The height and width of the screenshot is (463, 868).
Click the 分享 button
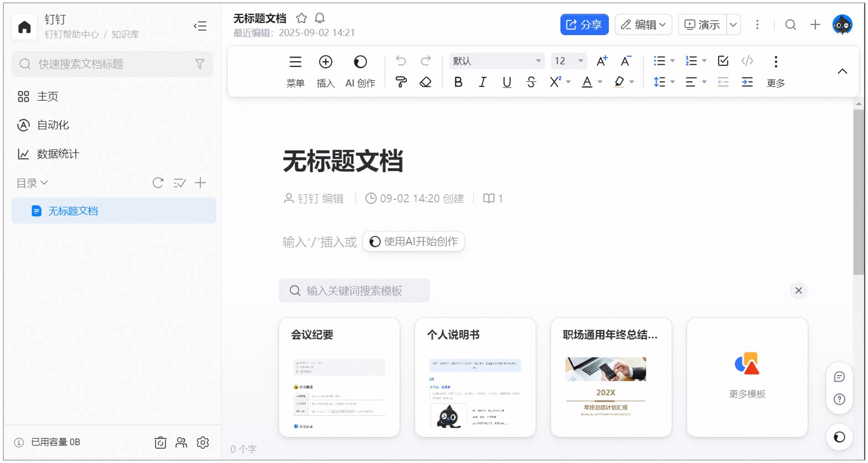pos(584,24)
